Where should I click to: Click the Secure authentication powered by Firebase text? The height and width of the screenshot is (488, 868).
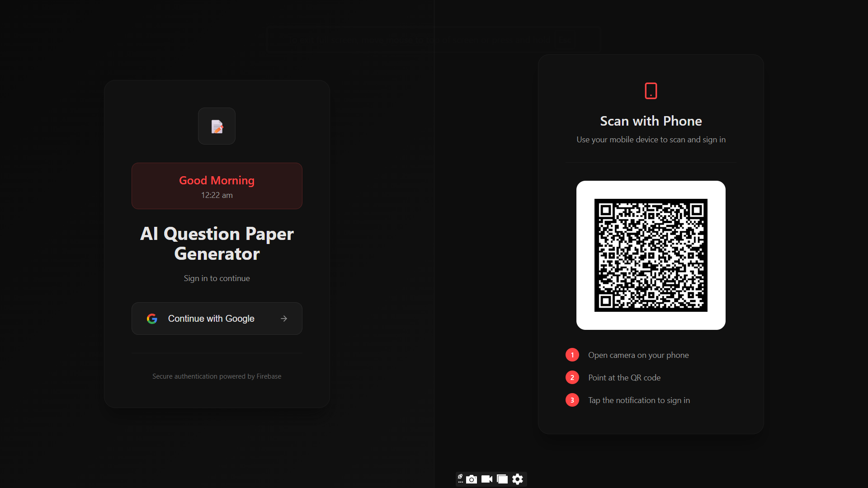pyautogui.click(x=217, y=376)
